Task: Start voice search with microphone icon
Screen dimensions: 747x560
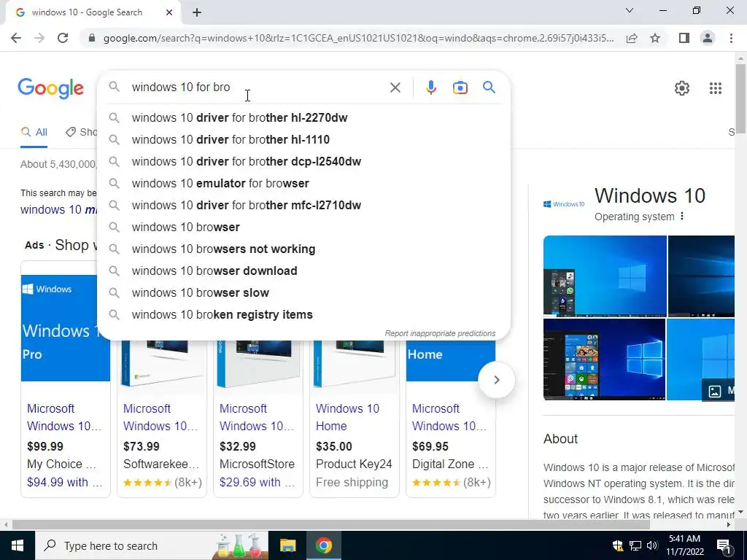Action: 430,87
